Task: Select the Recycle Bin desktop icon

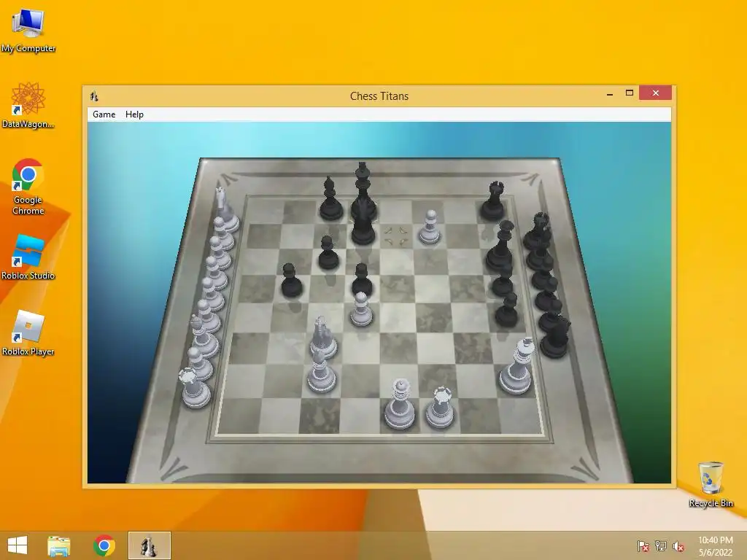Action: click(711, 484)
